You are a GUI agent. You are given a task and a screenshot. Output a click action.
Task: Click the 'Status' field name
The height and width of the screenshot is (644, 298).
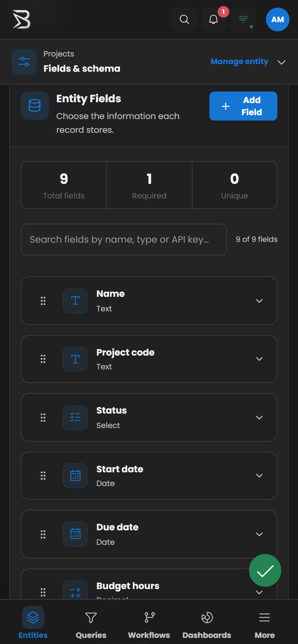[x=112, y=410]
